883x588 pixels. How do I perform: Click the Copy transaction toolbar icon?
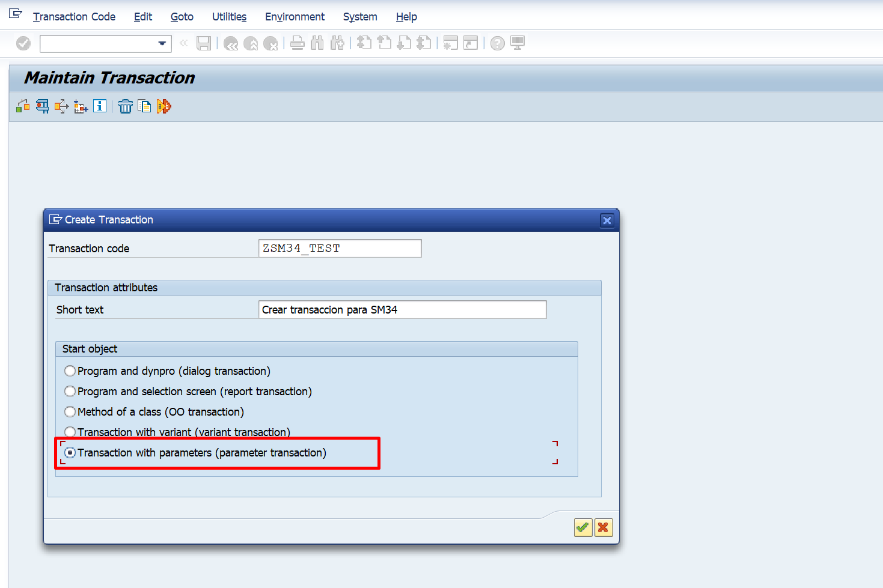point(144,107)
